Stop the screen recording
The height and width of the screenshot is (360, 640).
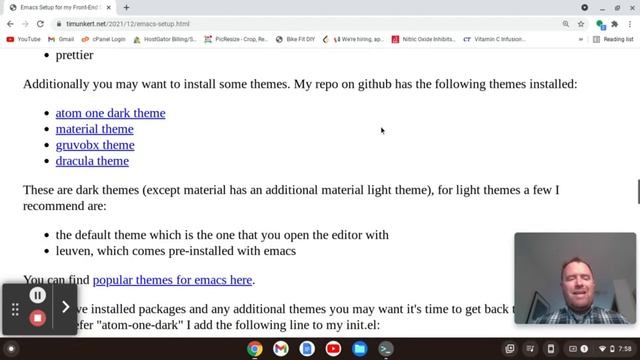pyautogui.click(x=37, y=318)
